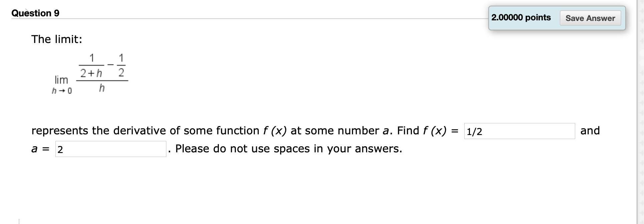Click the 'and' text after the answer box

[590, 130]
